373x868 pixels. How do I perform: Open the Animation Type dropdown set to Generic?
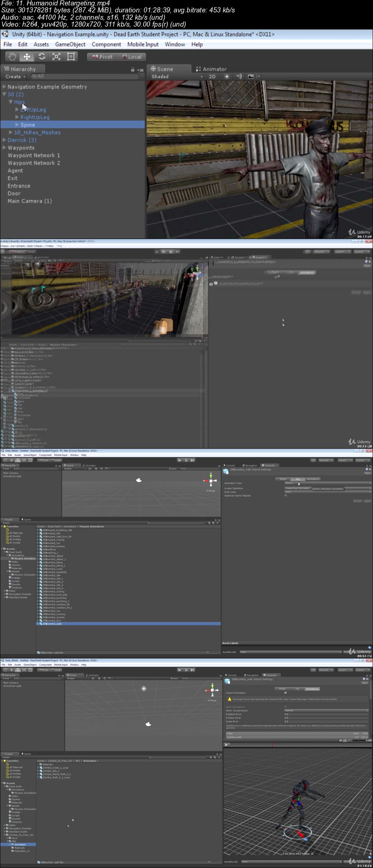pyautogui.click(x=327, y=483)
